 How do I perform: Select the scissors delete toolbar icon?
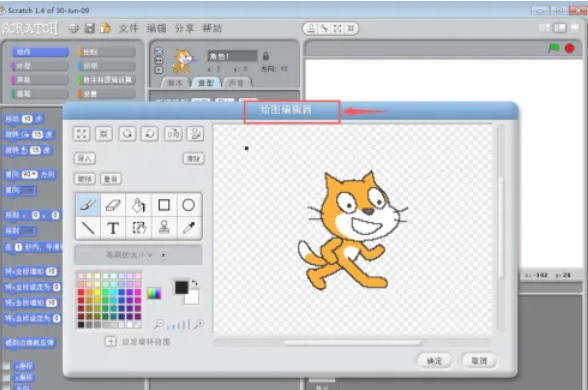pos(324,28)
